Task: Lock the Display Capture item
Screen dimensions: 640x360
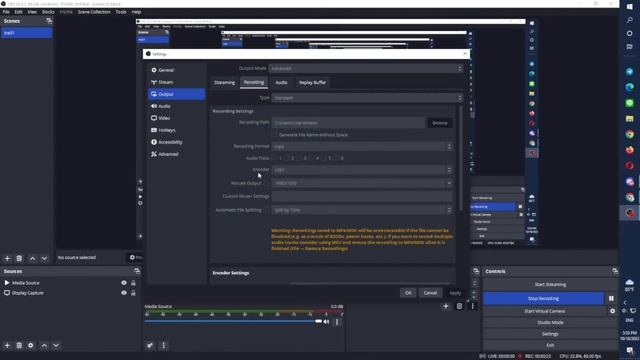Action: pyautogui.click(x=133, y=293)
